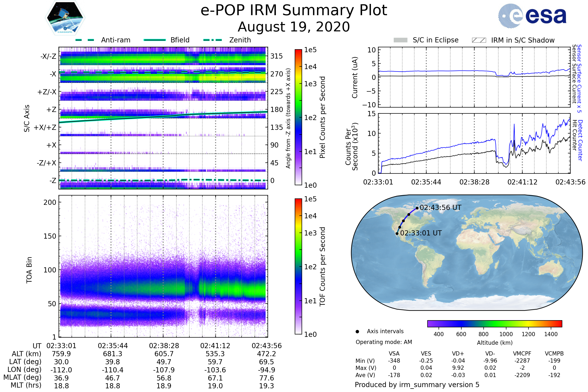Click the Operating mode: AM label
This screenshot has width=588, height=392.
(x=384, y=342)
